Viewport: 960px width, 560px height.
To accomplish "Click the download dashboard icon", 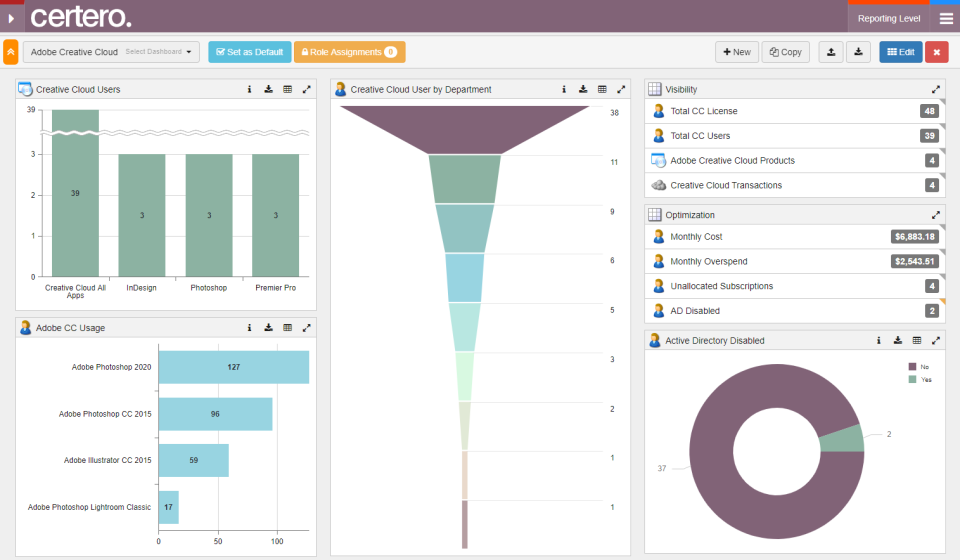I will click(858, 52).
